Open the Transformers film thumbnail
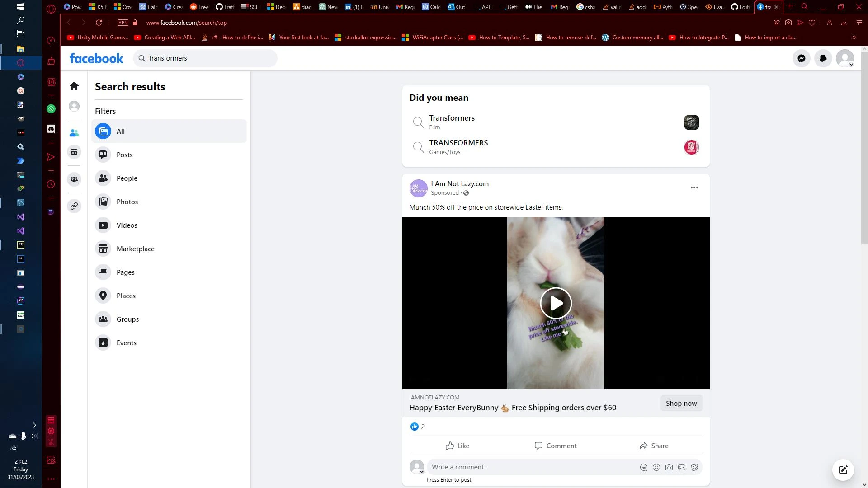868x488 pixels. point(691,122)
